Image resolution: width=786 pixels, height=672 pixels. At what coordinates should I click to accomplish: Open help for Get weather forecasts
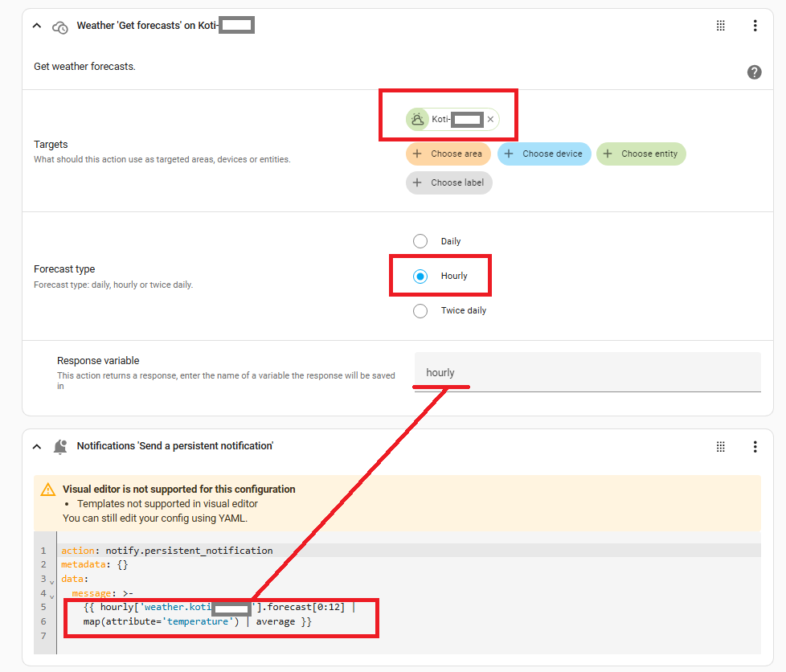[754, 72]
